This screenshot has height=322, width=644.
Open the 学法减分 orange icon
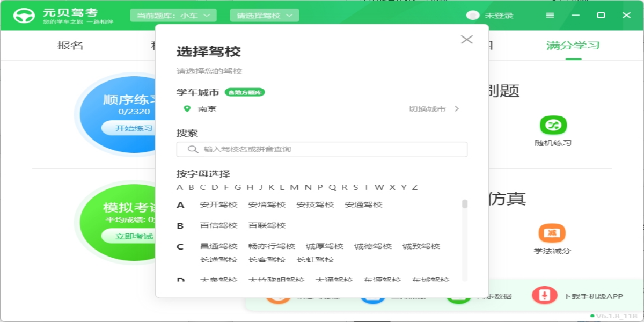point(552,233)
